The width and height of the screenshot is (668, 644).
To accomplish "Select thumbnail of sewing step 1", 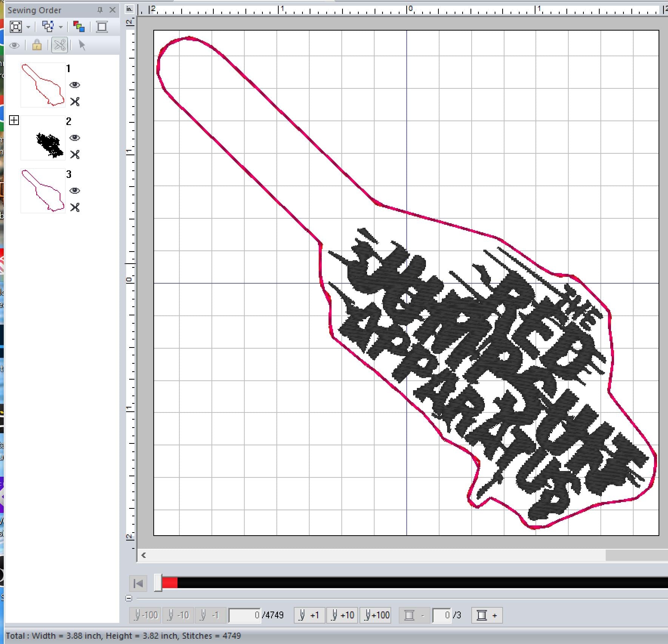I will point(43,85).
